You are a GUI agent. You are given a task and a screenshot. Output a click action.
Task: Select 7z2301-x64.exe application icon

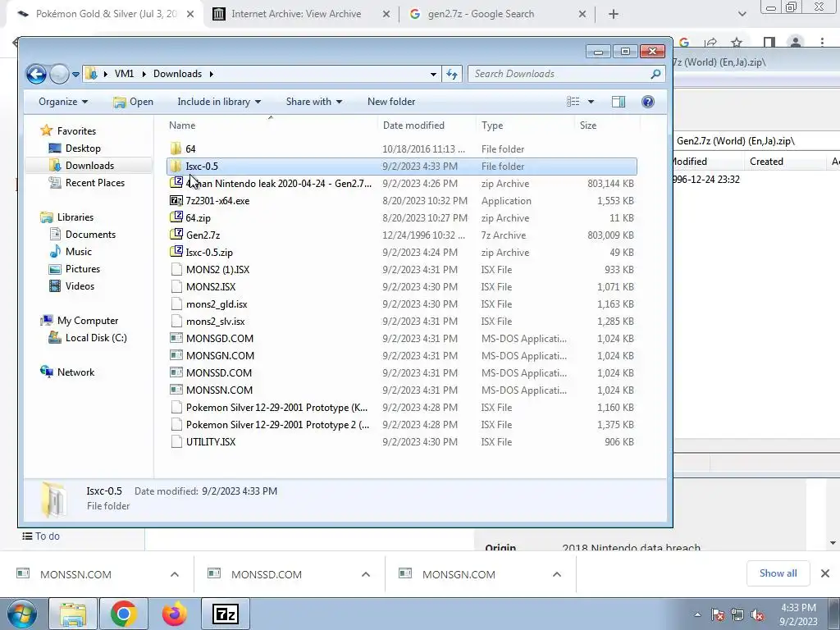(x=176, y=200)
